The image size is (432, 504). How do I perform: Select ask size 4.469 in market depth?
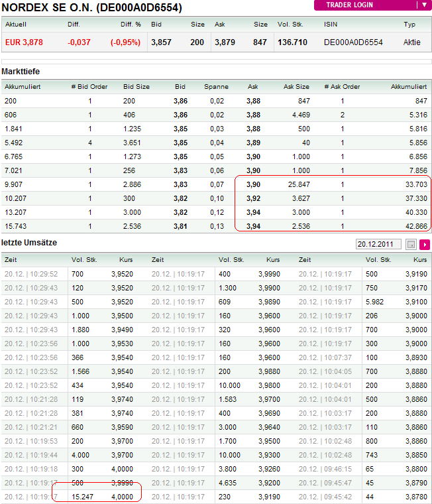(x=301, y=115)
